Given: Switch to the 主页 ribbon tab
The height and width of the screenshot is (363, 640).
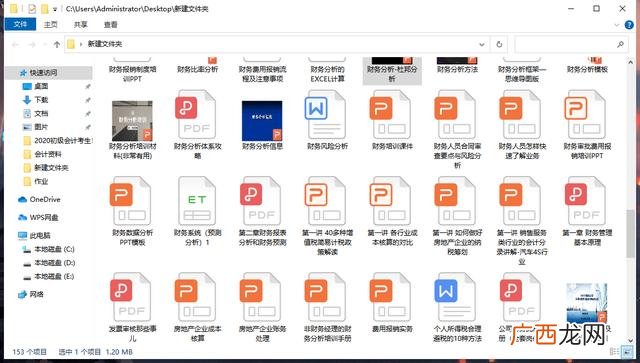Looking at the screenshot, I should (51, 24).
